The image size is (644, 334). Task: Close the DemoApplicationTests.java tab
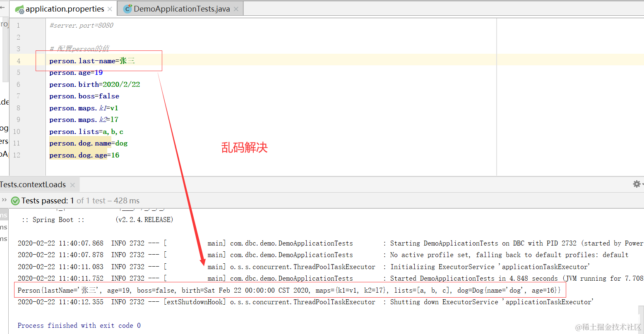tap(236, 9)
